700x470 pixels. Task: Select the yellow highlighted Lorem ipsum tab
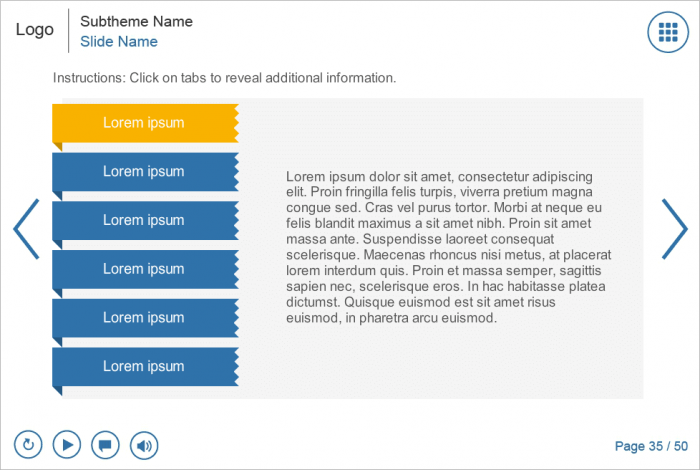(144, 123)
